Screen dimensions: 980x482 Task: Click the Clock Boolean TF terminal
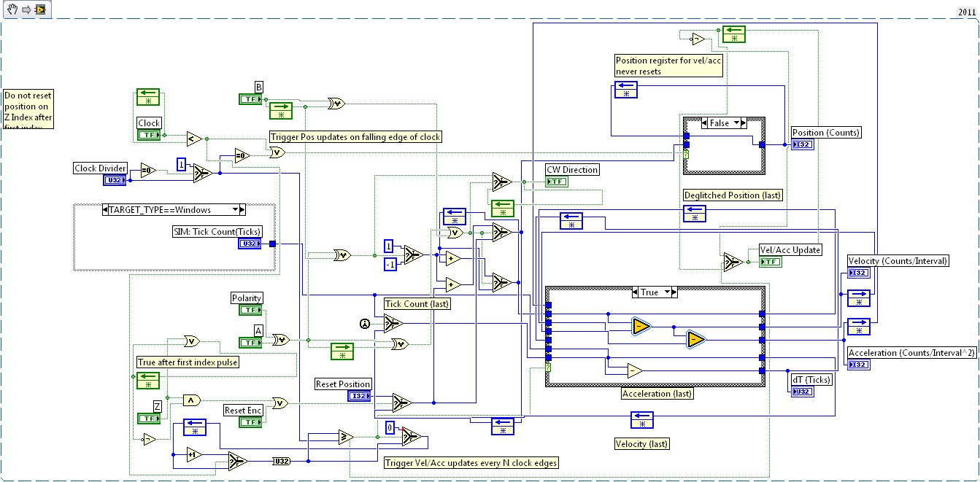tap(149, 135)
